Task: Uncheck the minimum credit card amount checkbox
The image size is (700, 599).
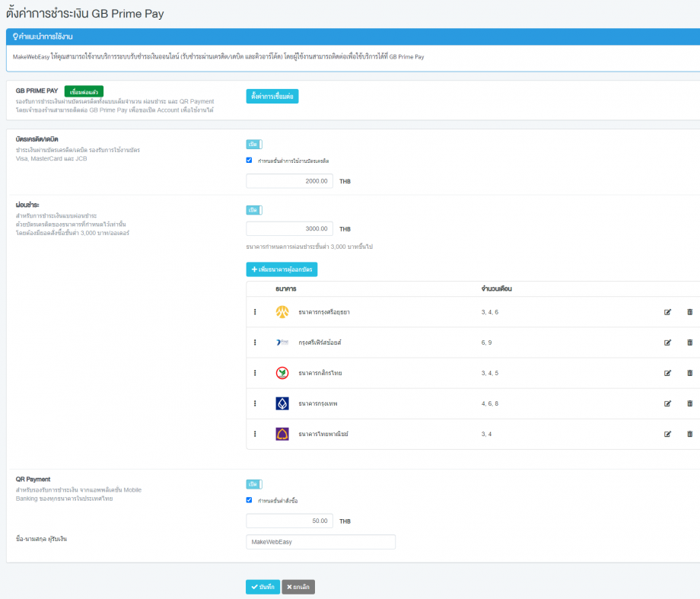Action: 249,161
